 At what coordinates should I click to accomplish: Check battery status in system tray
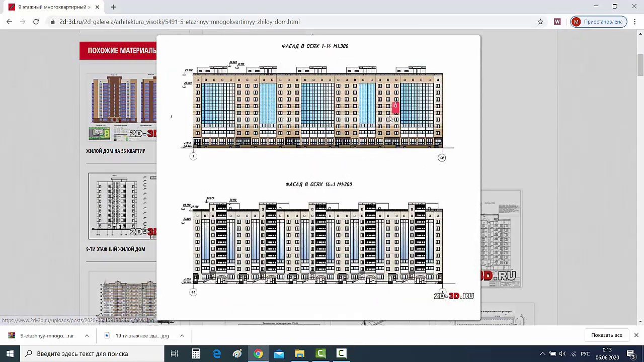(x=552, y=353)
